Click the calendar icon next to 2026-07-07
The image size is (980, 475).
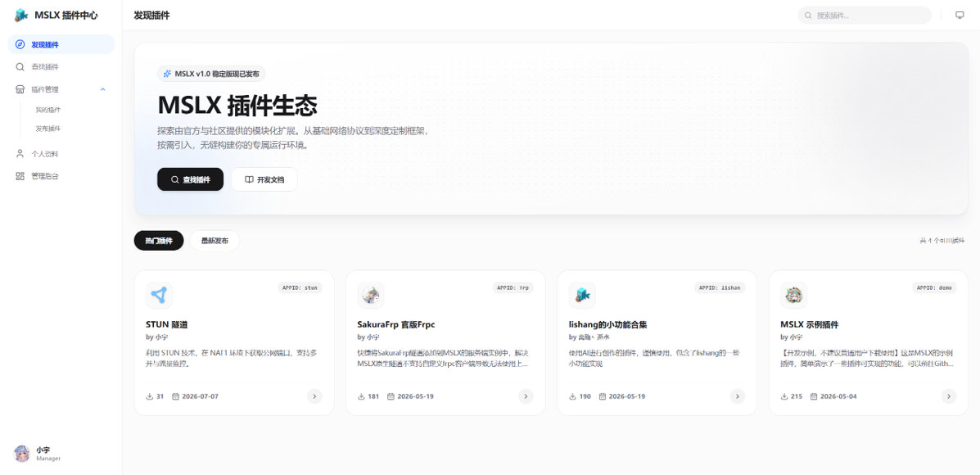click(x=176, y=396)
